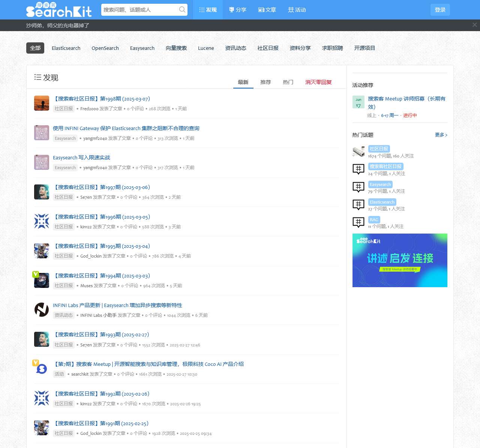Click the RAG hot topic tag
The height and width of the screenshot is (448, 480).
click(x=374, y=219)
